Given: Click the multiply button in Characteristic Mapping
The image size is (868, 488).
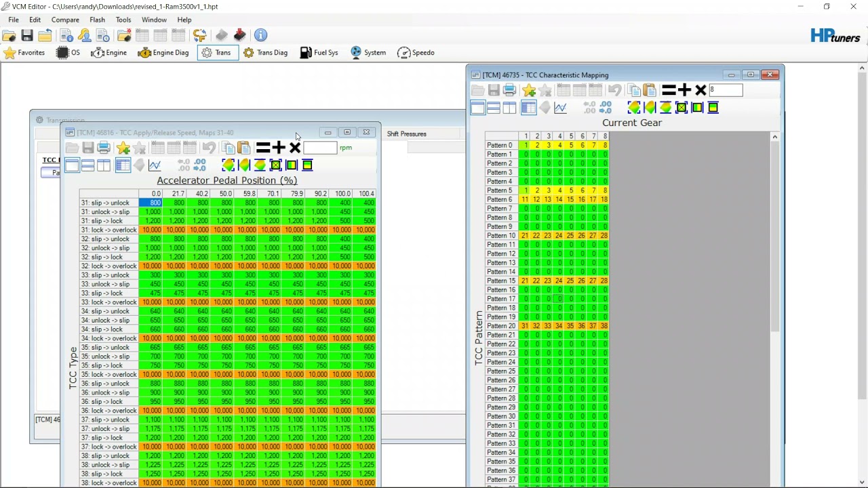Looking at the screenshot, I should tap(701, 90).
